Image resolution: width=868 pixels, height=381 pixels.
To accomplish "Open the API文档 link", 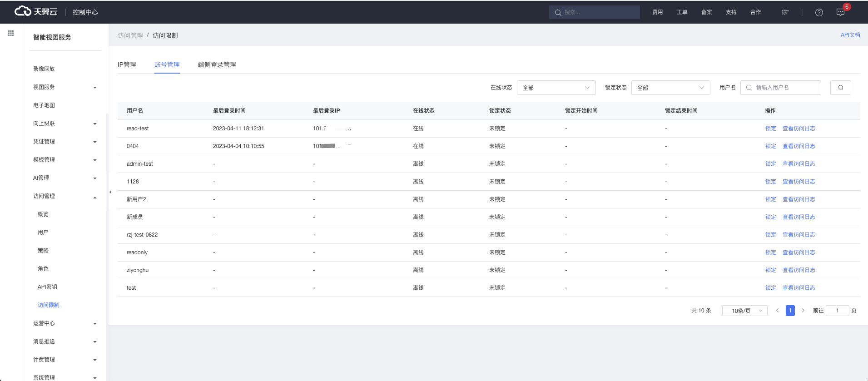I will pyautogui.click(x=850, y=35).
